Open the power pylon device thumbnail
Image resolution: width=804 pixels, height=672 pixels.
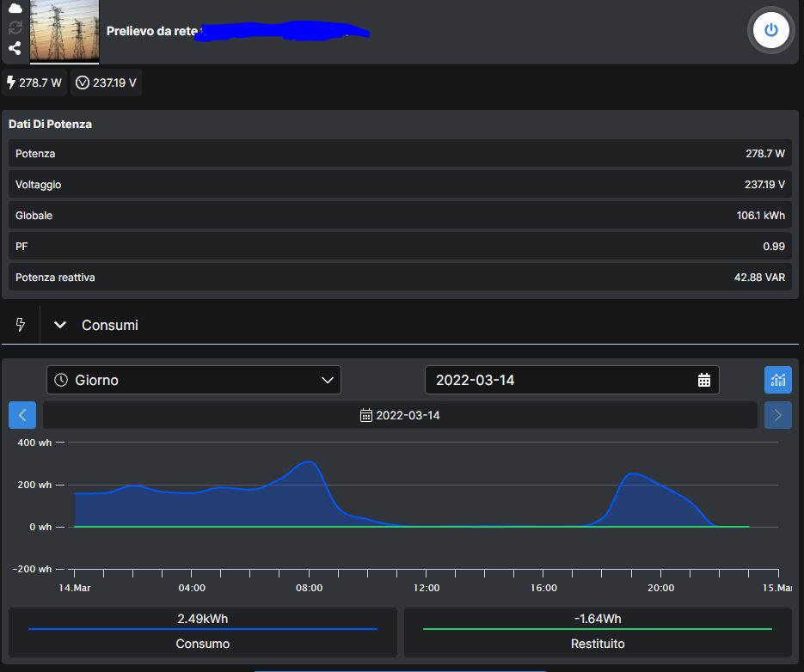click(64, 32)
